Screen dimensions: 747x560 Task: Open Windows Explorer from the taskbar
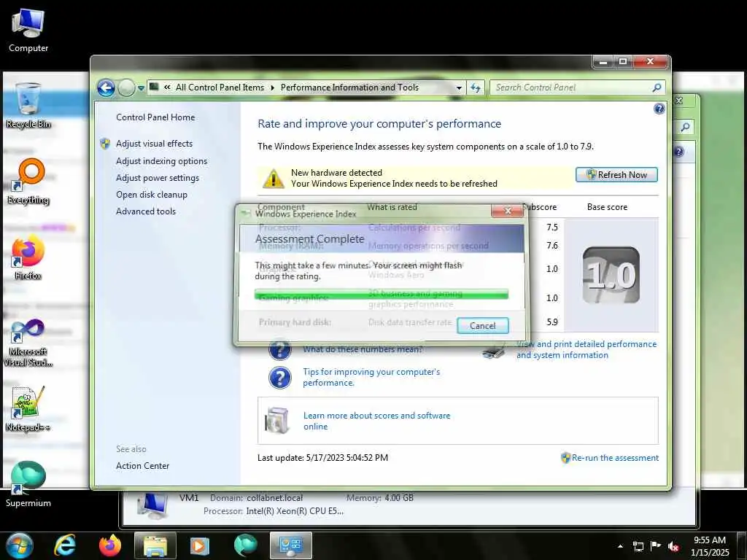(x=155, y=545)
